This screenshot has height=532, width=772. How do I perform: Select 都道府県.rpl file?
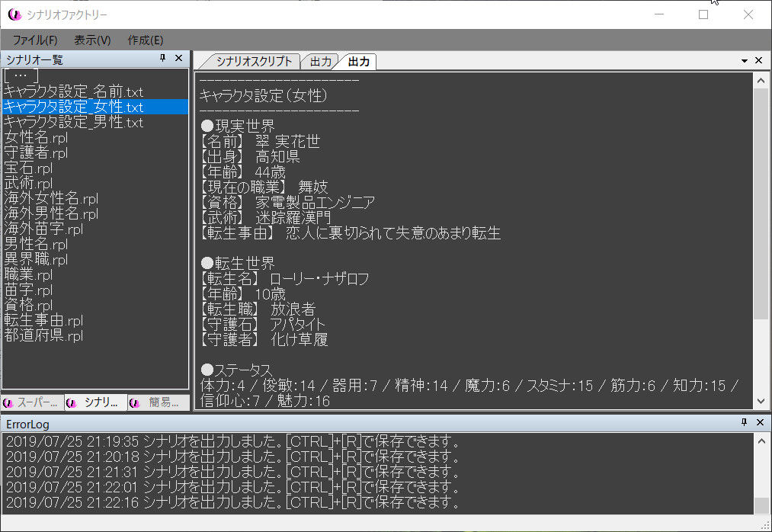43,336
